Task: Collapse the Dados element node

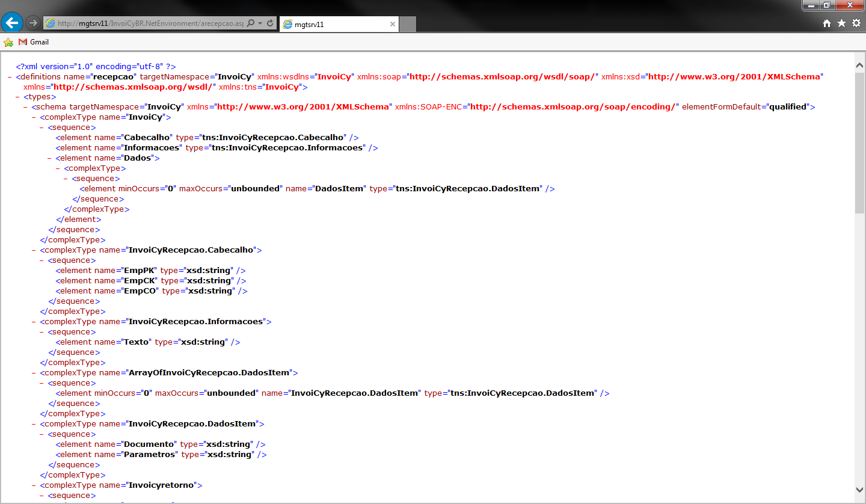Action: pos(50,158)
